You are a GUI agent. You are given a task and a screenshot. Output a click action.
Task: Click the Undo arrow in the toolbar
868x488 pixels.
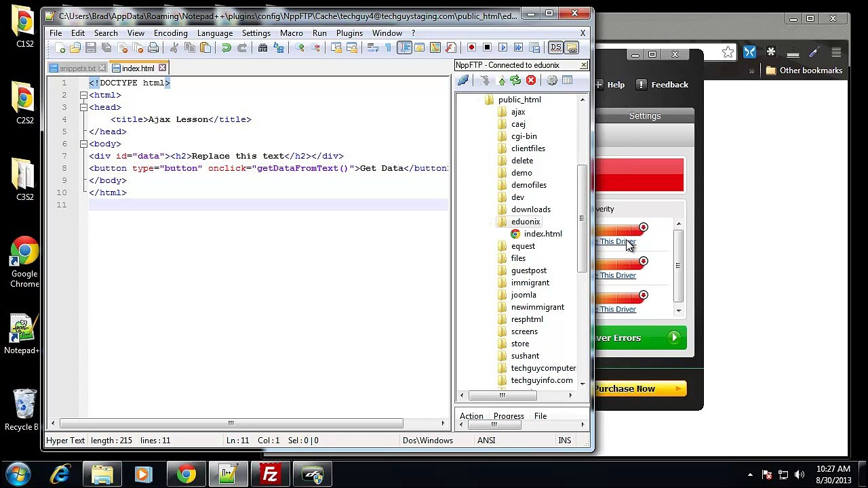click(x=226, y=47)
